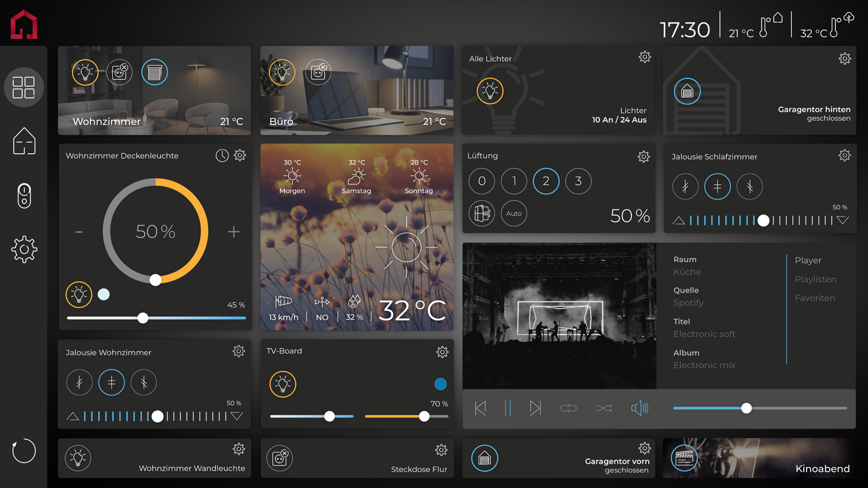Image resolution: width=868 pixels, height=488 pixels.
Task: Raise Jalousie Schlafzimmer with the up arrow
Action: [x=679, y=220]
